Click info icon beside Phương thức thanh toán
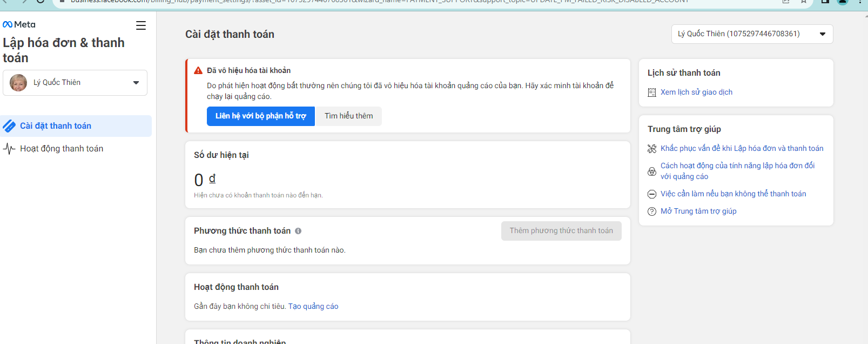The width and height of the screenshot is (868, 344). pos(298,231)
